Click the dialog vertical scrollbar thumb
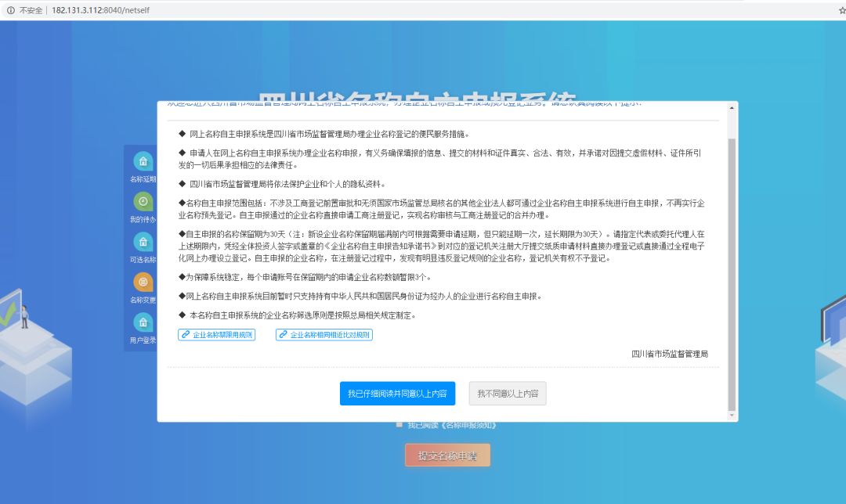Screen dimensions: 846x504 tap(732, 275)
